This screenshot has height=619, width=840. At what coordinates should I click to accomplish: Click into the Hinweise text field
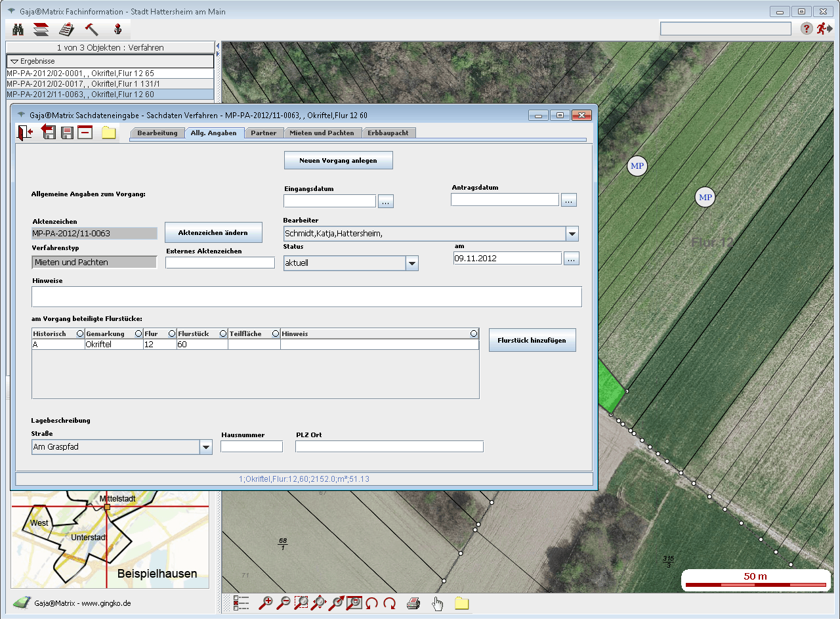306,297
